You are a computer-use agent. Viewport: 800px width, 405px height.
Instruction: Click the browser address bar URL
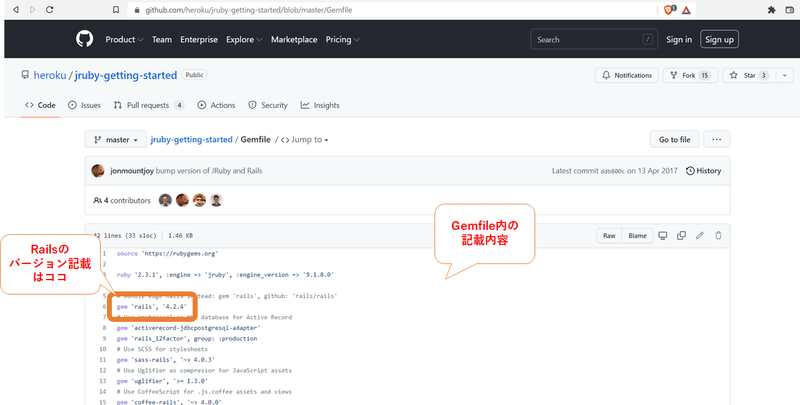(x=248, y=10)
